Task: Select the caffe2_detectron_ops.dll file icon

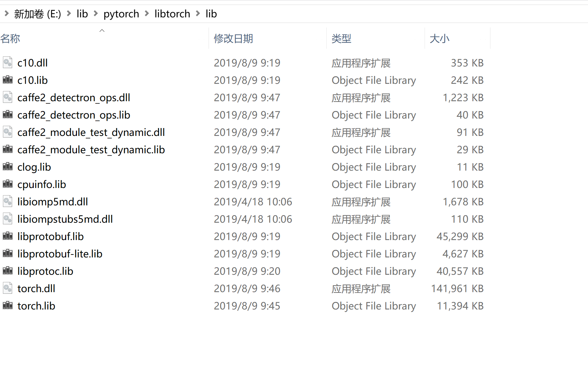Action: (8, 97)
